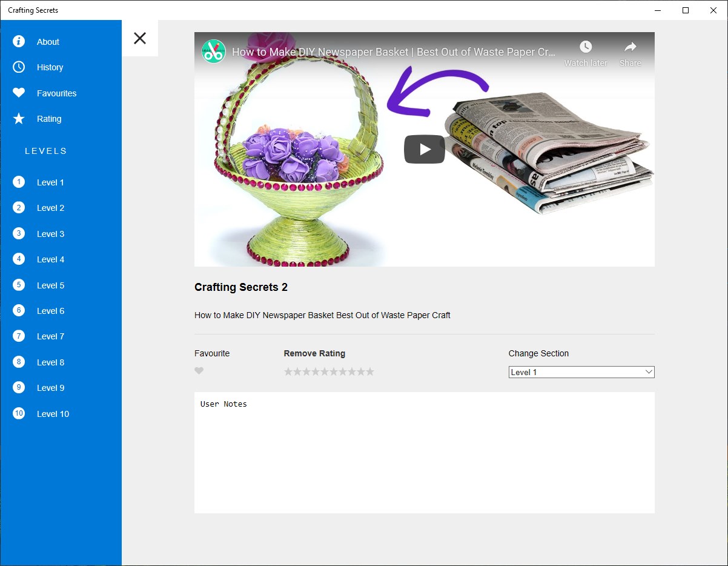The height and width of the screenshot is (566, 728).
Task: Click the video description text line
Action: coord(322,315)
